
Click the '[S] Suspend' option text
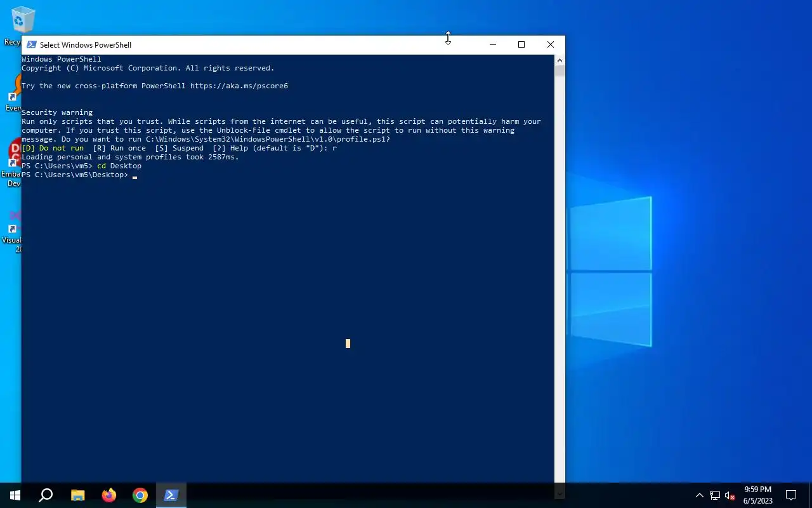pos(180,148)
